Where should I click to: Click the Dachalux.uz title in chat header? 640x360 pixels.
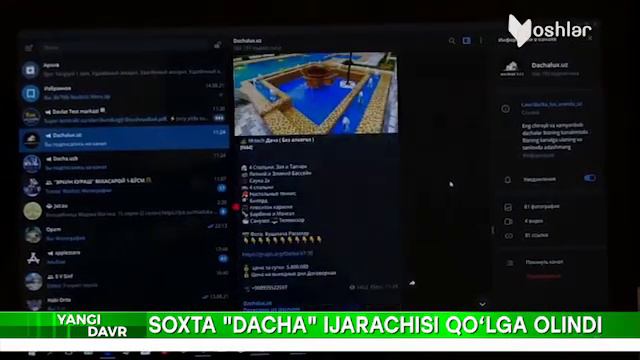247,40
